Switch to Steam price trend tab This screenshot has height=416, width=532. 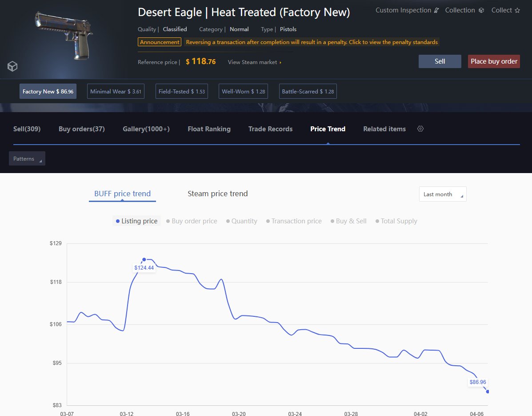[218, 194]
